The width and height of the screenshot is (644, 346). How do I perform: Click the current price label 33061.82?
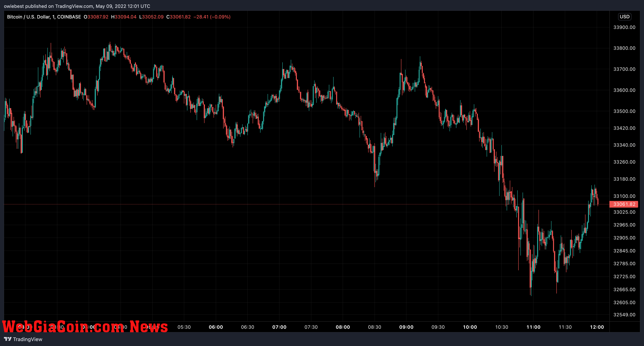click(624, 204)
